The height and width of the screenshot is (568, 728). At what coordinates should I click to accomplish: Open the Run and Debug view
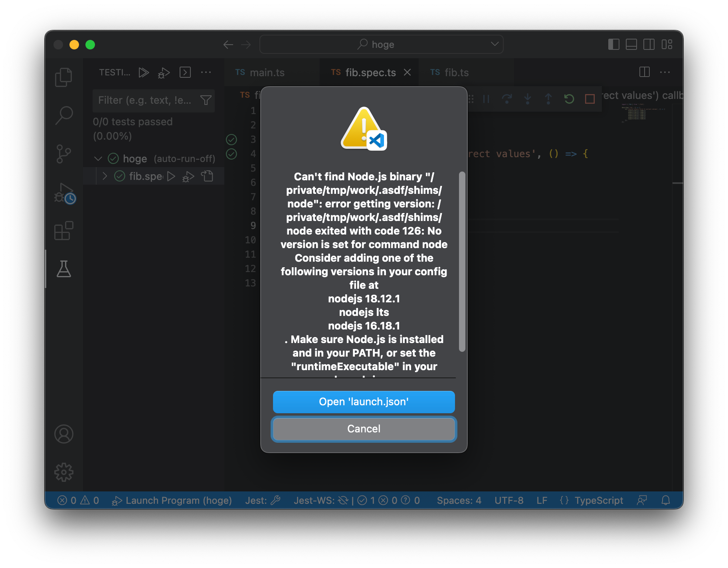tap(64, 193)
